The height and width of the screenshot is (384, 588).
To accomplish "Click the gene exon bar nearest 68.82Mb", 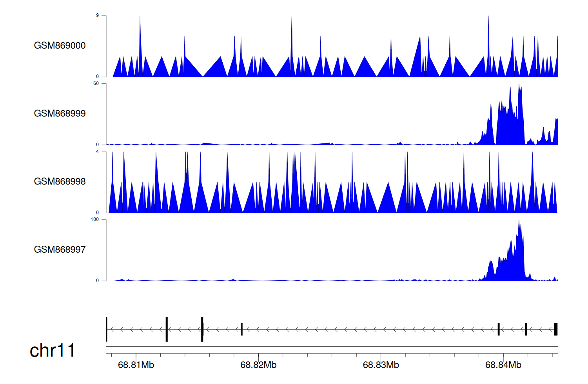I will [x=242, y=329].
